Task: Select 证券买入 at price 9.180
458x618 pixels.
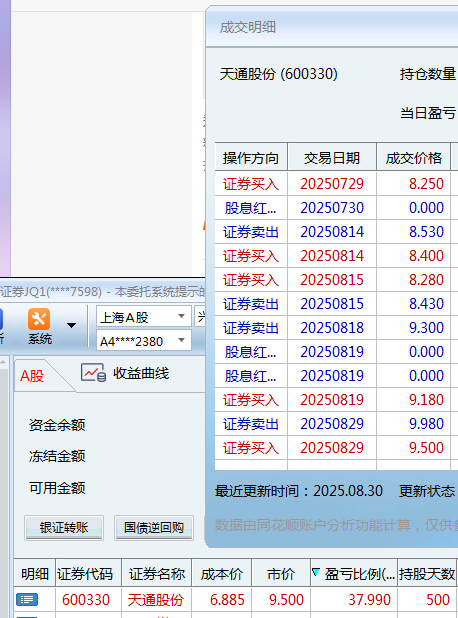Action: (336, 400)
